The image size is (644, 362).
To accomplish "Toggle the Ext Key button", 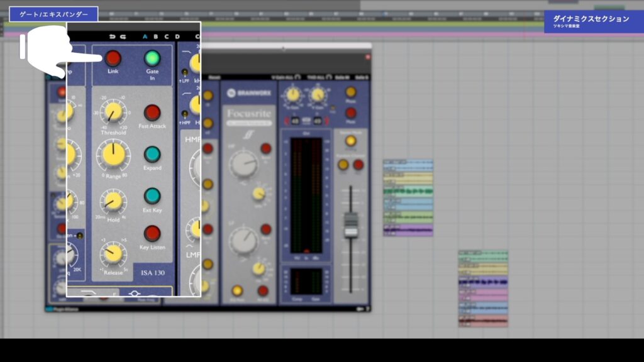I will pos(152,196).
